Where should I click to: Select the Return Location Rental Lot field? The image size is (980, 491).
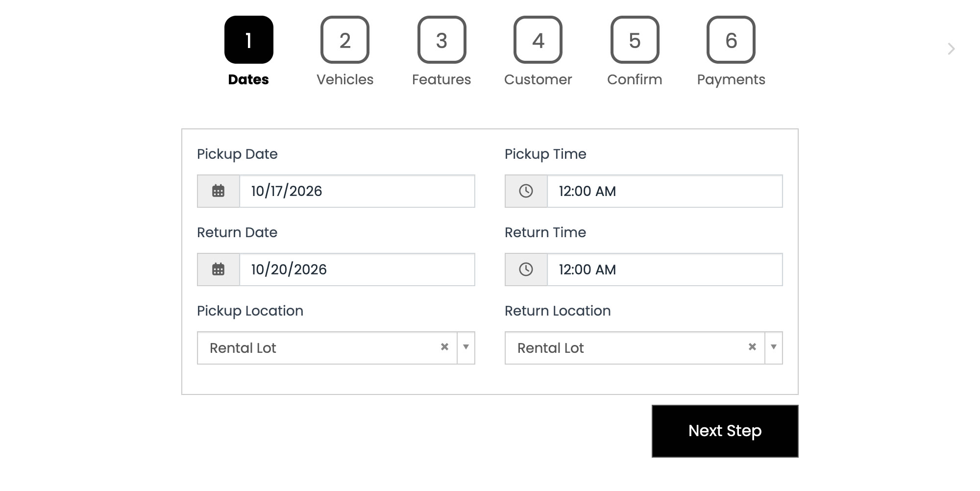[644, 348]
